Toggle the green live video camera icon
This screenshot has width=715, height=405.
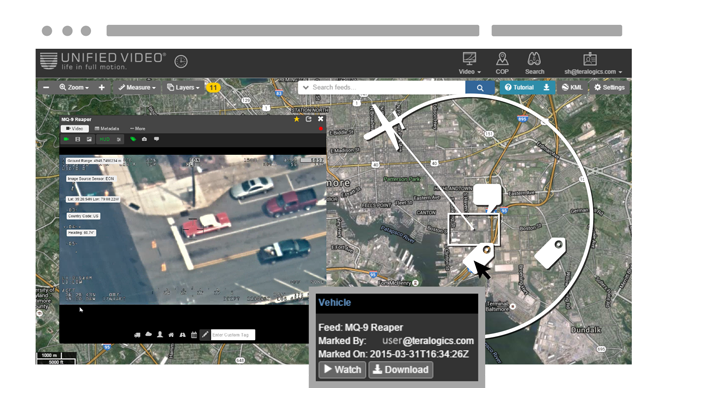tap(66, 139)
